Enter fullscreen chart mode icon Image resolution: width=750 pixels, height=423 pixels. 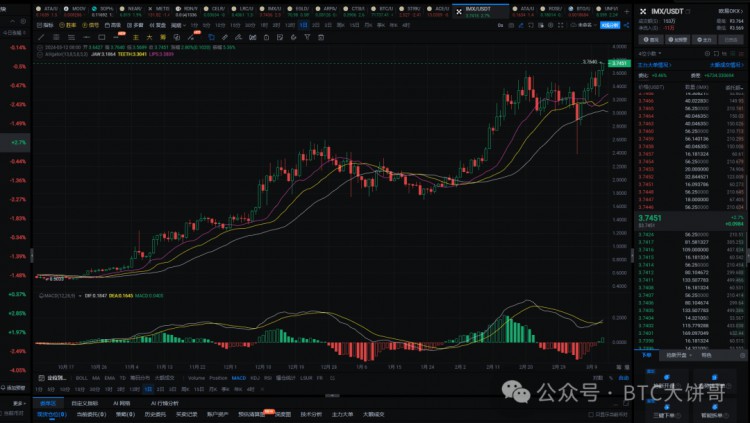(561, 25)
